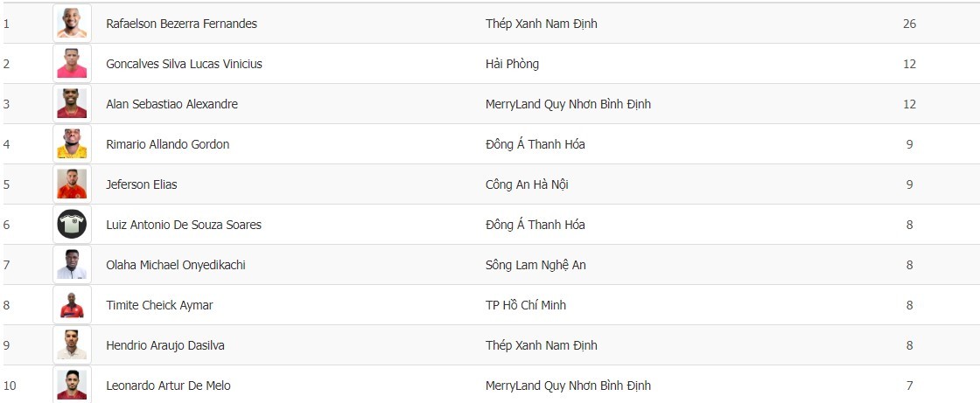Click placeholder jersey icon for Luiz Antonio

(72, 225)
